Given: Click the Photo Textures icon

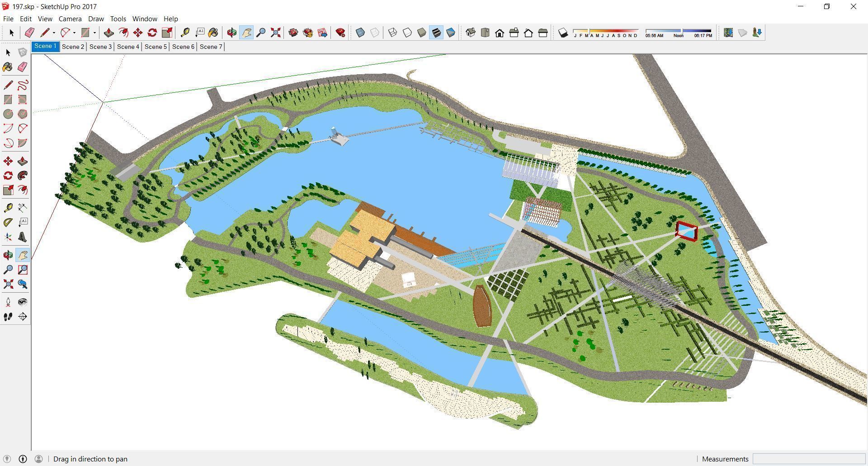Looking at the screenshot, I should [757, 33].
